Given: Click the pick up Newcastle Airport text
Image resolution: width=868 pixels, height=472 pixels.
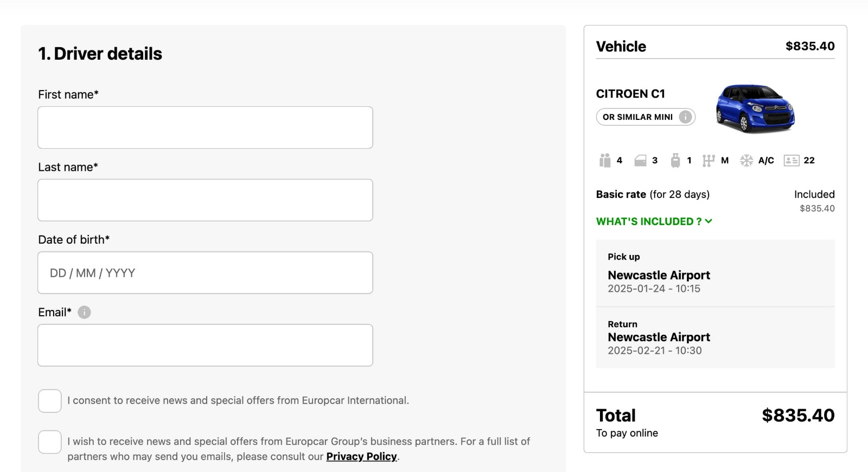Looking at the screenshot, I should 659,275.
